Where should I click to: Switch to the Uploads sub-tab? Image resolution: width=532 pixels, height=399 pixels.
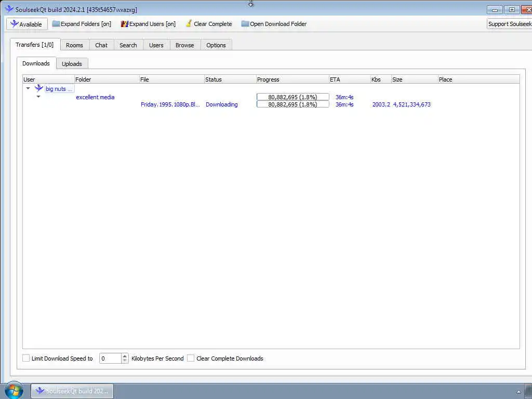(72, 64)
